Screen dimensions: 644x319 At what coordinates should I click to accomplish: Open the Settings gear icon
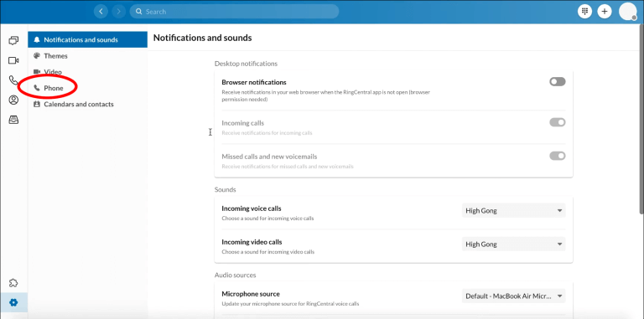(x=13, y=302)
